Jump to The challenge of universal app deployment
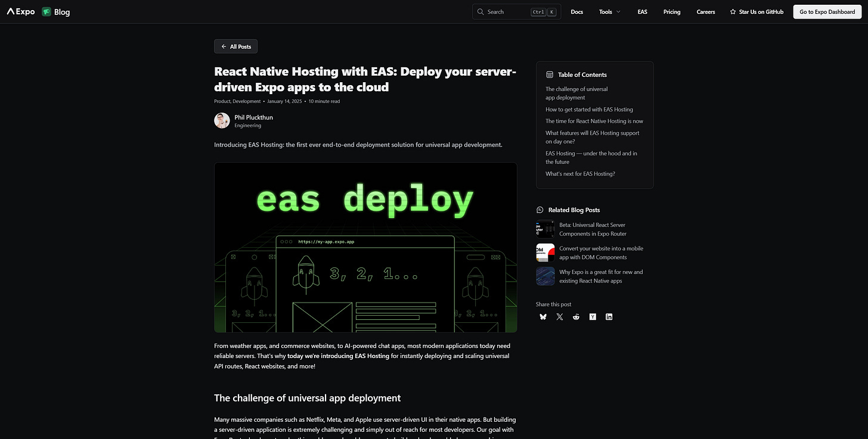The height and width of the screenshot is (439, 868). coord(576,93)
